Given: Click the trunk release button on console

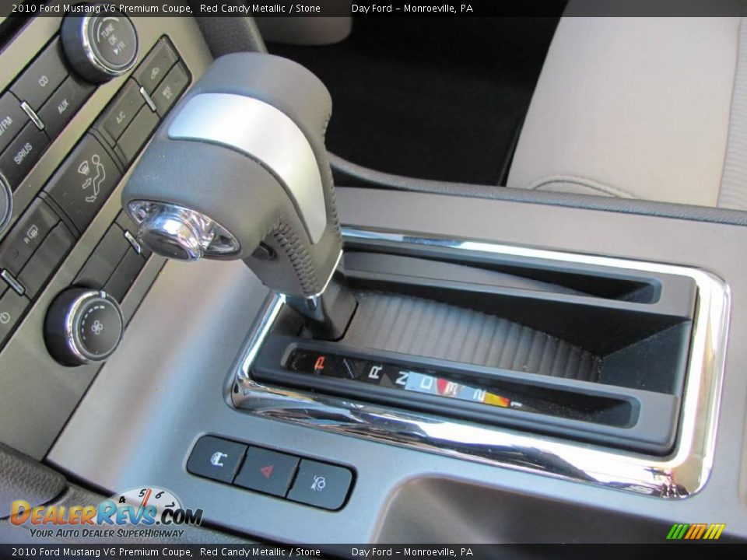Looking at the screenshot, I should (217, 460).
